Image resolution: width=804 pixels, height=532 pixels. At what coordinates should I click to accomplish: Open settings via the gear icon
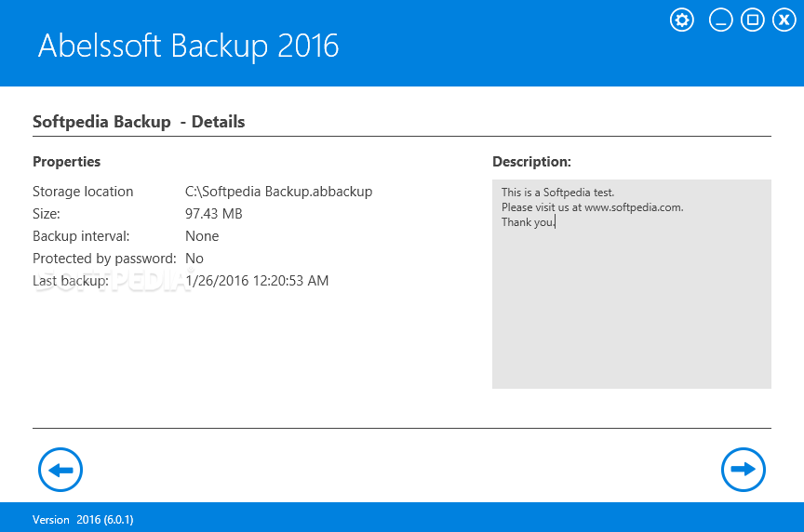pyautogui.click(x=681, y=20)
